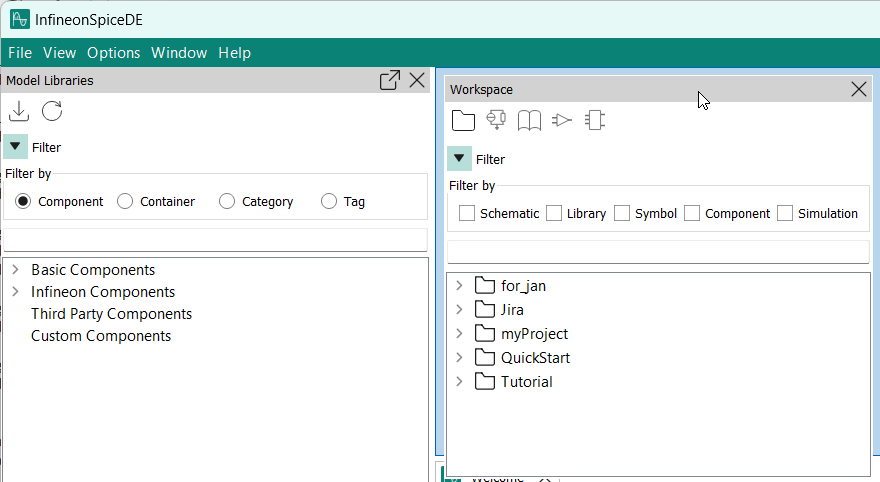Image resolution: width=880 pixels, height=482 pixels.
Task: Click the buffer gate symbol icon
Action: 562,121
